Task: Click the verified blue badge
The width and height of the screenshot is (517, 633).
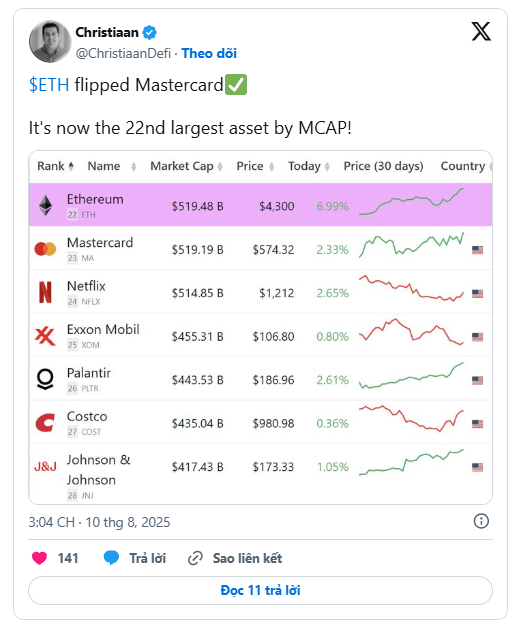Action: [x=150, y=32]
